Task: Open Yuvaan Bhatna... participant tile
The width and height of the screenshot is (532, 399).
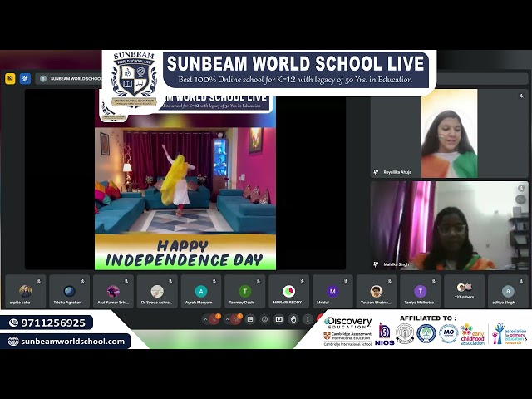Action: click(377, 292)
